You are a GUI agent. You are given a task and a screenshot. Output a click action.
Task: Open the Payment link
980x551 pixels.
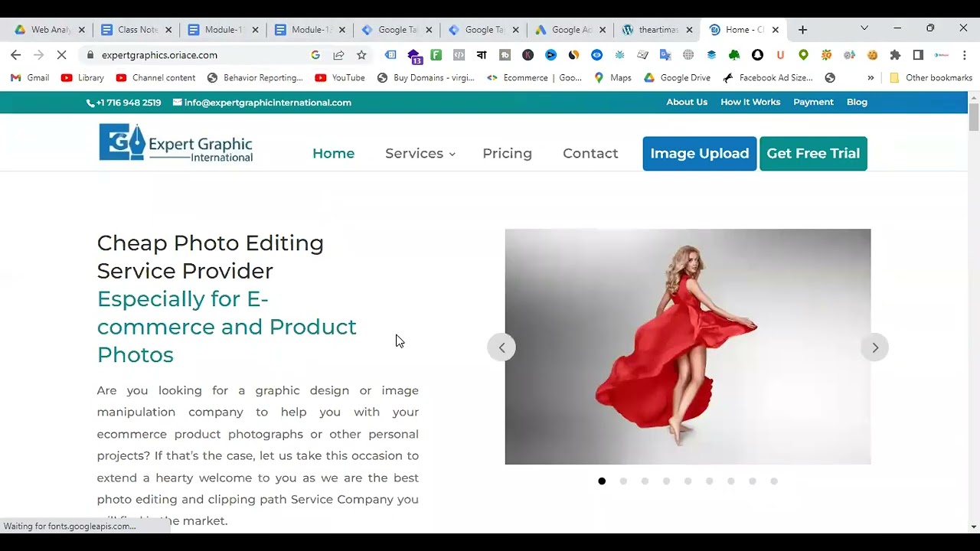click(813, 102)
